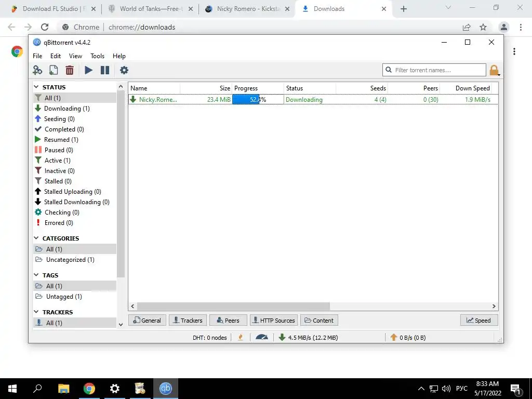532x399 pixels.
Task: Select the Uncategorized (1) category
Action: click(x=75, y=260)
